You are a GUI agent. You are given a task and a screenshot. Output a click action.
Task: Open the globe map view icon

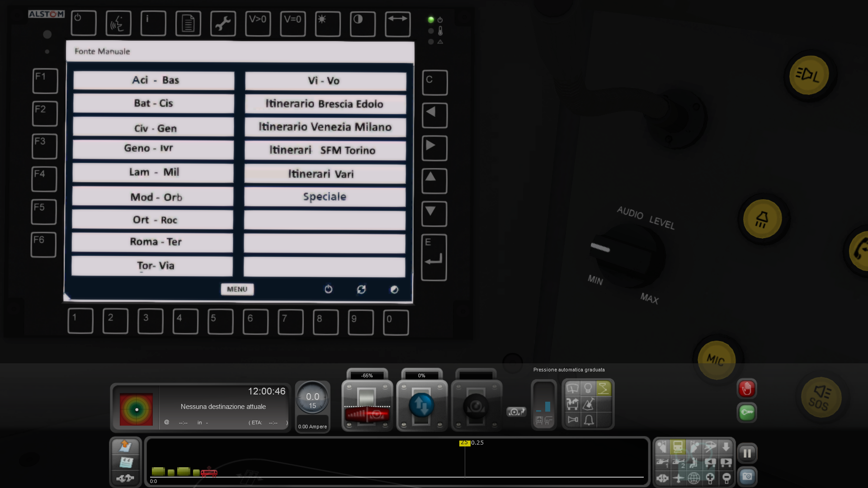694,478
